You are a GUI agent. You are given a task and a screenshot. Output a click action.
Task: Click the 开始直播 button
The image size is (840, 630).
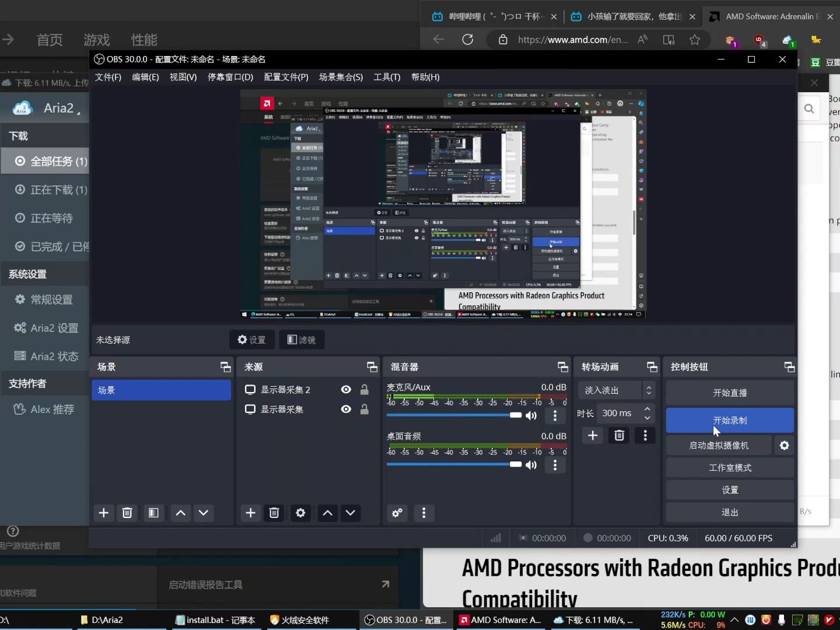730,393
